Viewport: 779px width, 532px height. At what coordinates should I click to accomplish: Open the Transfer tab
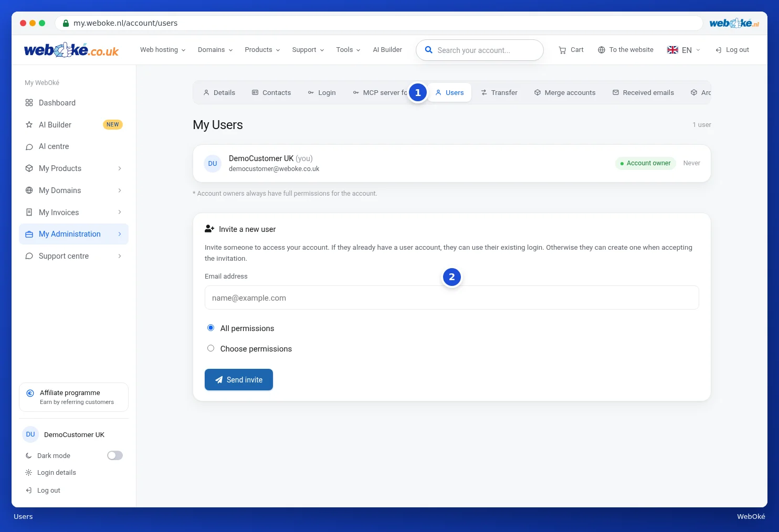click(499, 93)
